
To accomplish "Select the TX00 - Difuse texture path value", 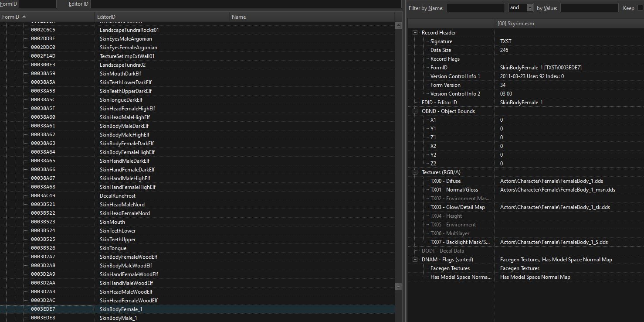I will click(551, 181).
